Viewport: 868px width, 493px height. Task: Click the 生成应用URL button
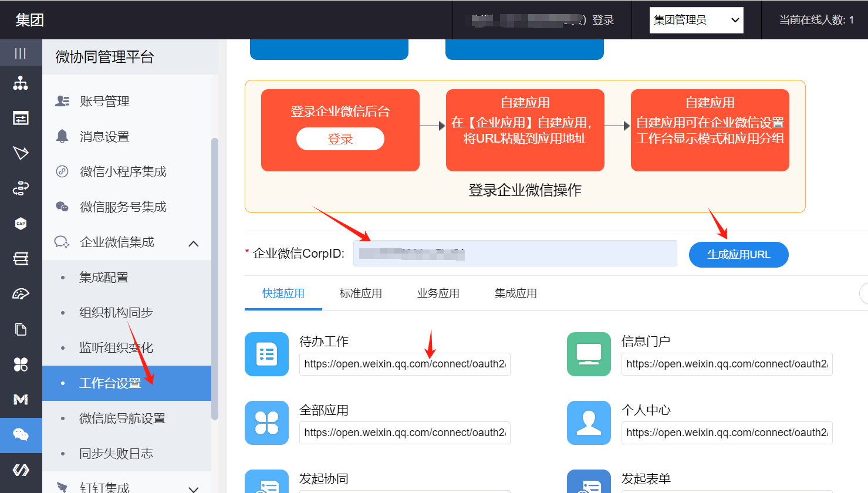click(739, 255)
